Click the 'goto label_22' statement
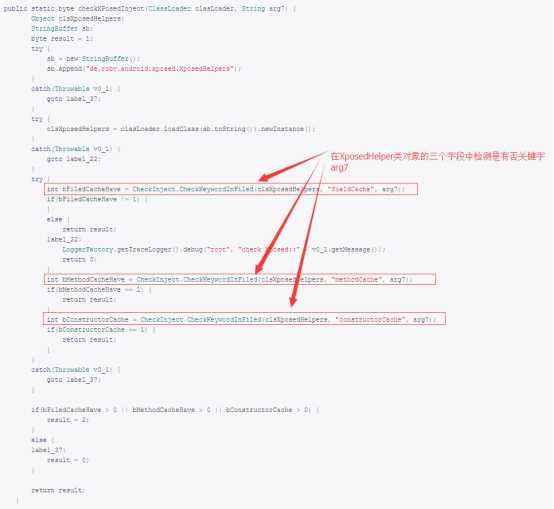The height and width of the screenshot is (509, 554). point(74,159)
